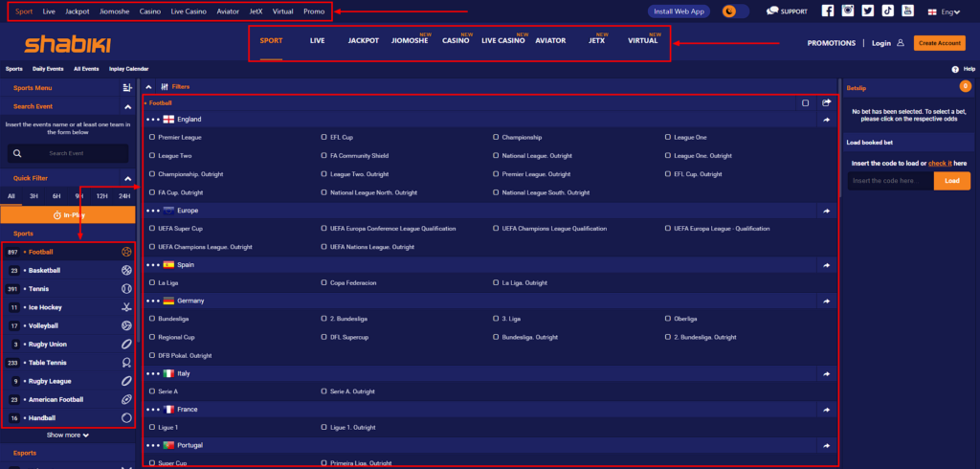980x469 pixels.
Task: Select Basketball in the sports list
Action: [x=44, y=271]
